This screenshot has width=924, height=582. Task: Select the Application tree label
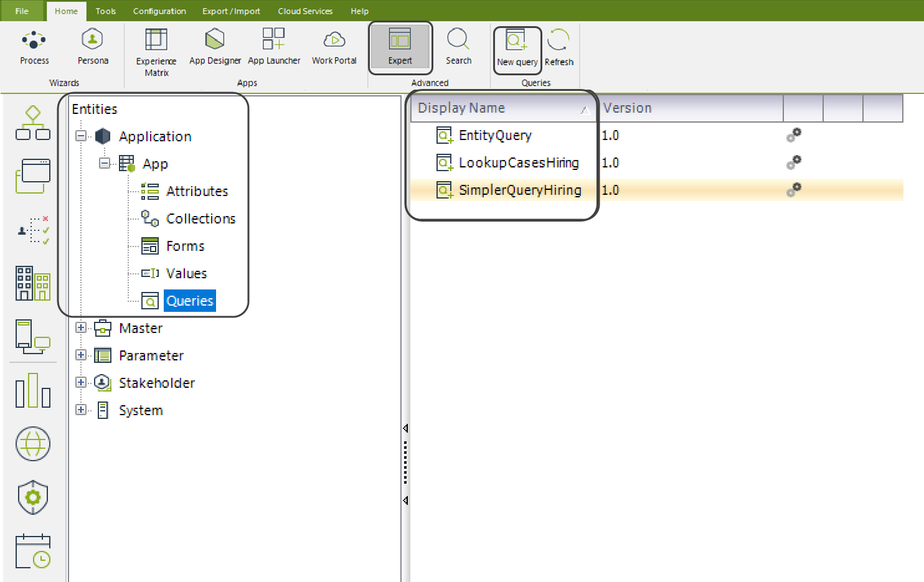(x=155, y=136)
